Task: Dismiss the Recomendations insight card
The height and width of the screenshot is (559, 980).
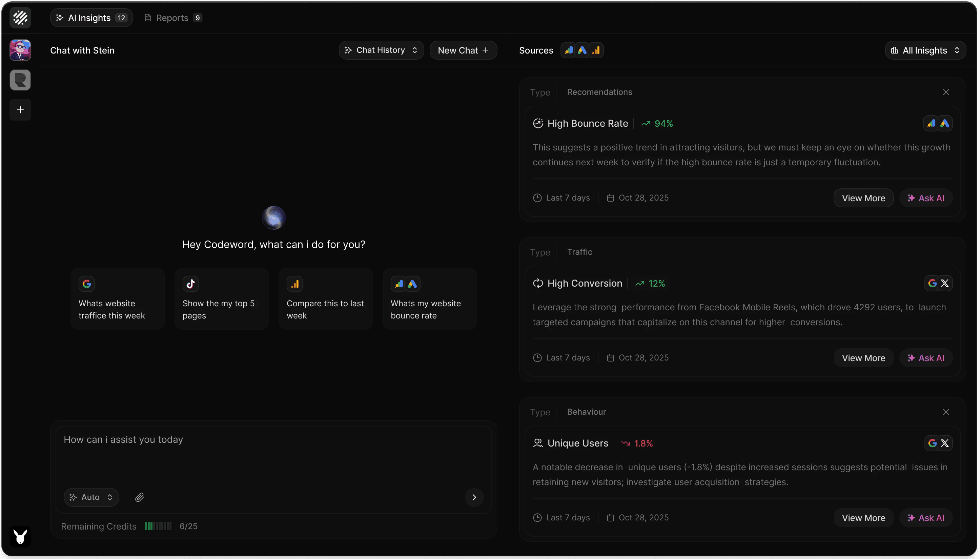Action: tap(946, 92)
